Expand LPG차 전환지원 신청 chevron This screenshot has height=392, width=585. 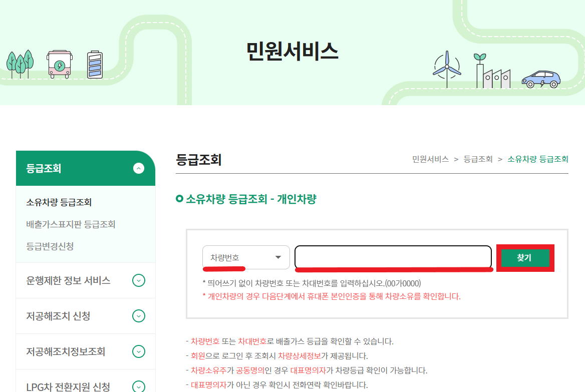pyautogui.click(x=138, y=386)
